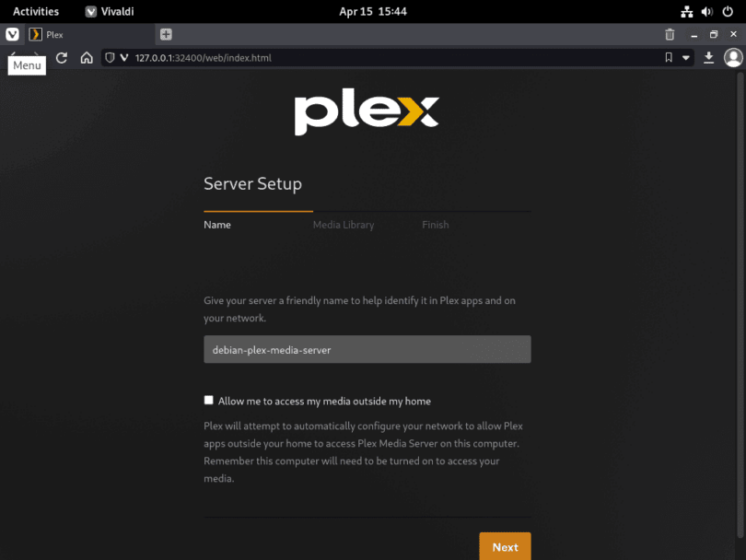Screen dimensions: 746x560
Task: Click the Next button
Action: [505, 546]
